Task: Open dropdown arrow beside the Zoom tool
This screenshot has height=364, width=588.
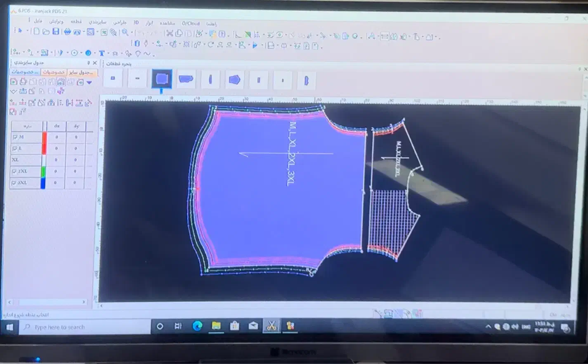Action: [x=132, y=33]
